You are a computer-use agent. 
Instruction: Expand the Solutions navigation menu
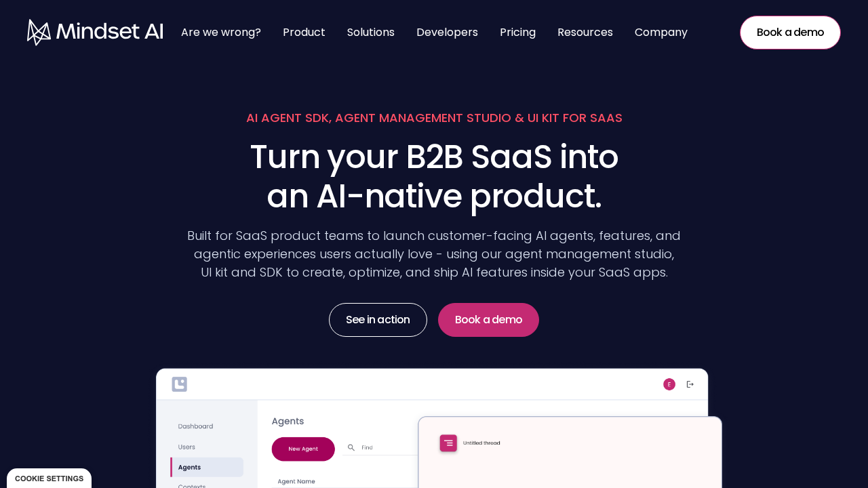click(371, 33)
